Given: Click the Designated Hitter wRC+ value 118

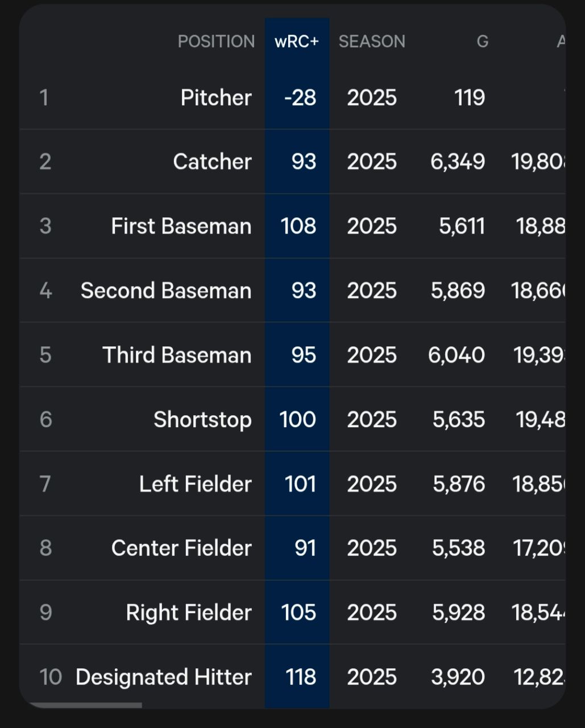Looking at the screenshot, I should (x=300, y=677).
